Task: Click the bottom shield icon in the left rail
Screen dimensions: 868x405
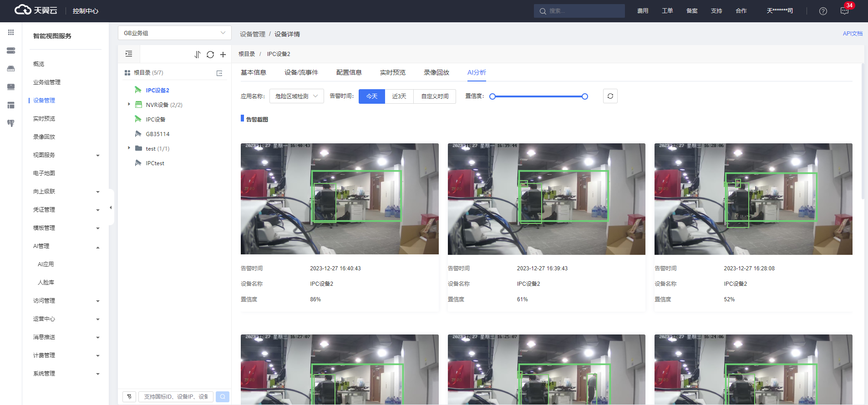Action: pyautogui.click(x=11, y=123)
